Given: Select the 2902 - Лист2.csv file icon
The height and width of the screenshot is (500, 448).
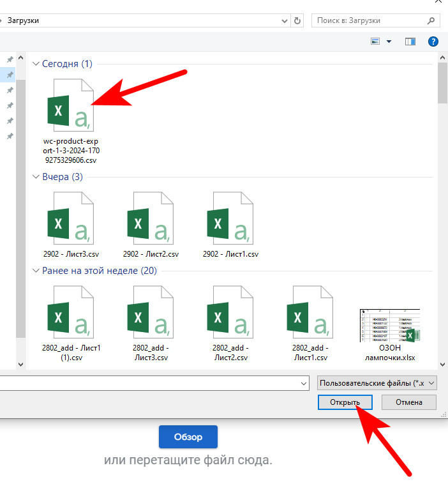Looking at the screenshot, I should pos(151,218).
